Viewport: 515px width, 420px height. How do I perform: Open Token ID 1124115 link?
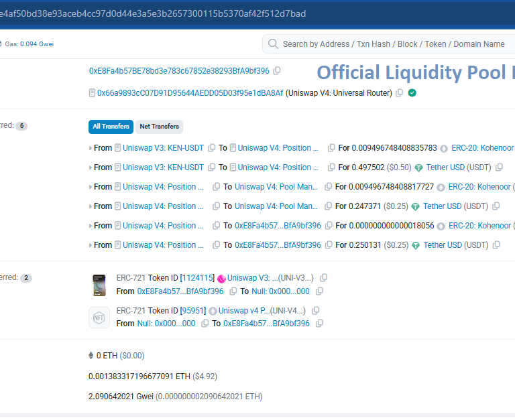click(x=197, y=278)
